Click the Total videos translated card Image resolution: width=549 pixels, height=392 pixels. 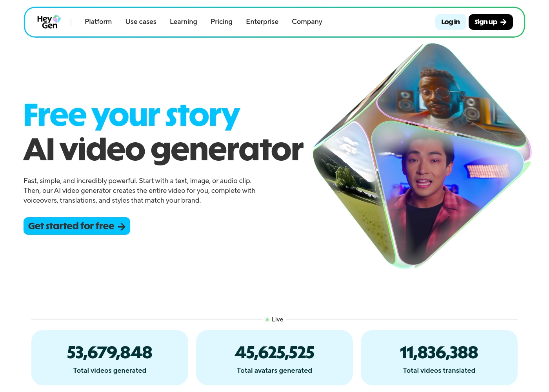[439, 358]
